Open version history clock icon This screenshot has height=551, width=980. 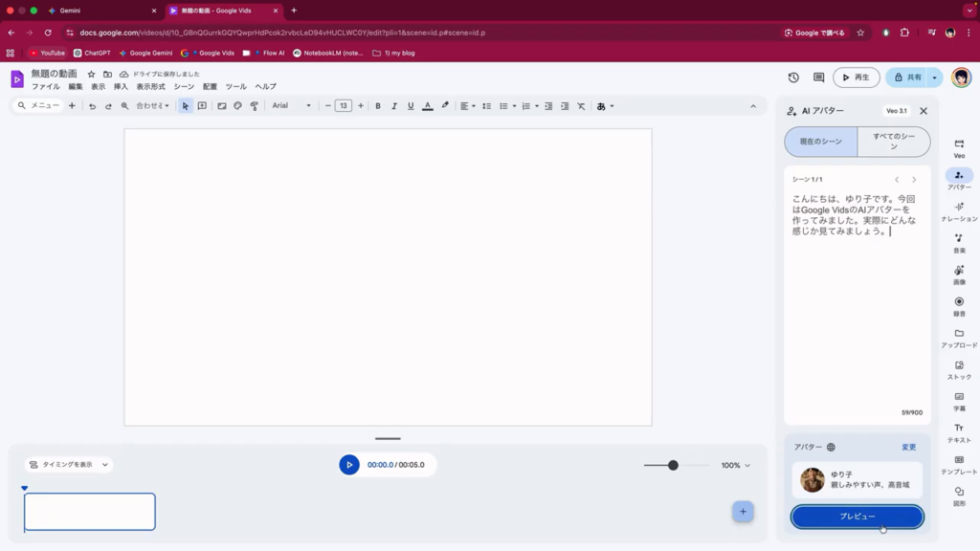(793, 77)
